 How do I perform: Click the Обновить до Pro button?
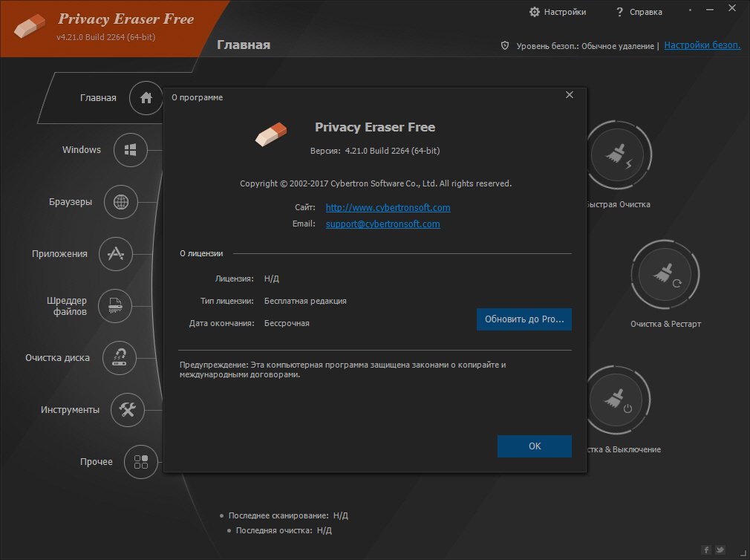(524, 319)
